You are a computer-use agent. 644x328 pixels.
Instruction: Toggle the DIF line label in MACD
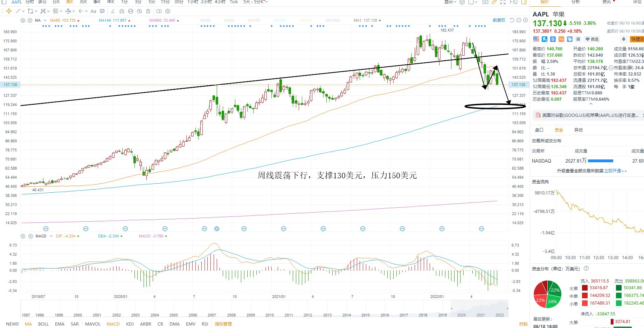[x=66, y=236]
